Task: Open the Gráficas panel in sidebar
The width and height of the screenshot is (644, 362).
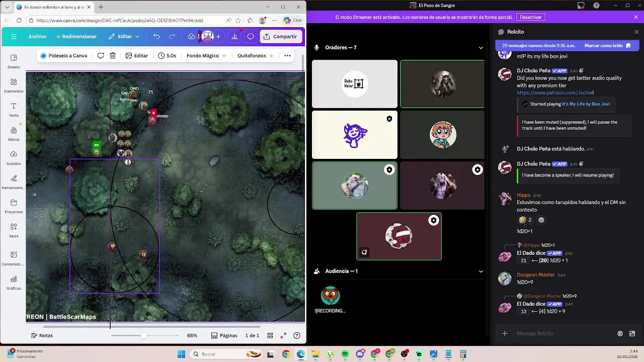Action: [14, 283]
